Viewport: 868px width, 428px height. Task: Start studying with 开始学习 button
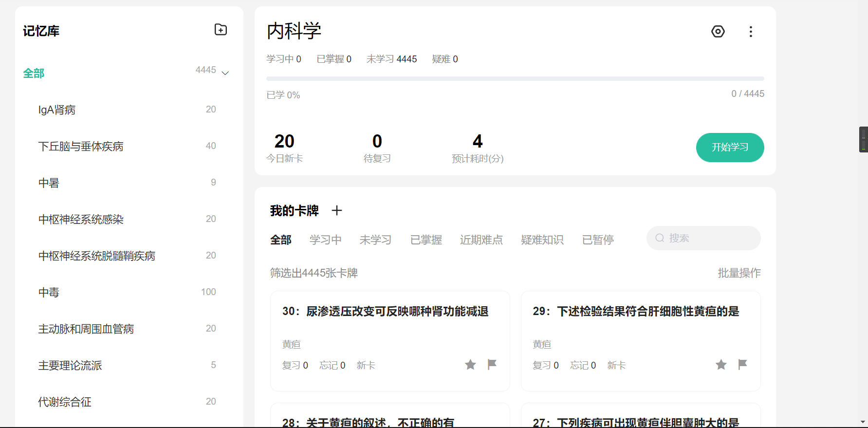(730, 148)
